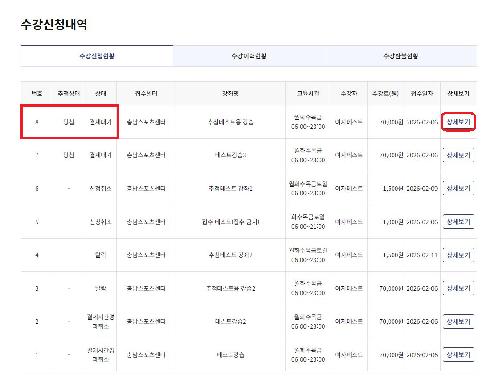
Task: Click the 강좌명 column header
Action: tap(230, 93)
